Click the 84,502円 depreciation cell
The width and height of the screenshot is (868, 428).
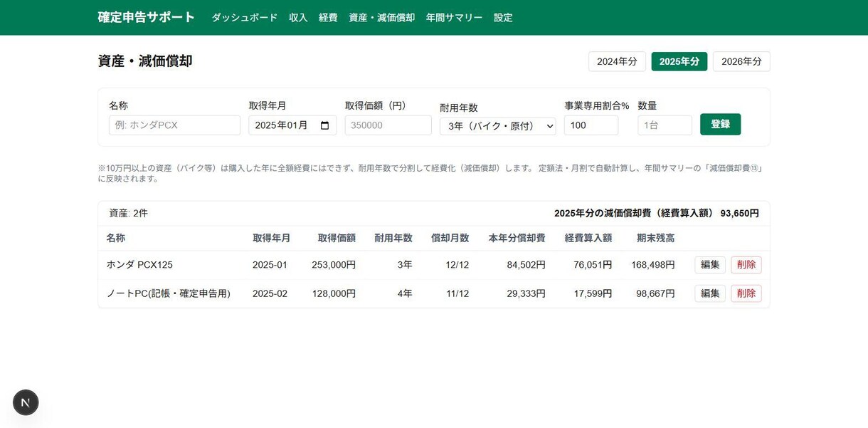point(526,265)
